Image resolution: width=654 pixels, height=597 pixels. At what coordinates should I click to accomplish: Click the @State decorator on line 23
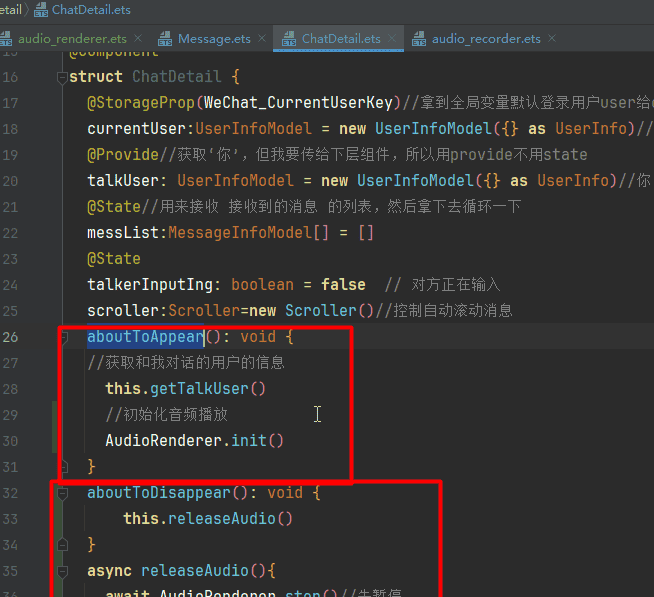(113, 259)
